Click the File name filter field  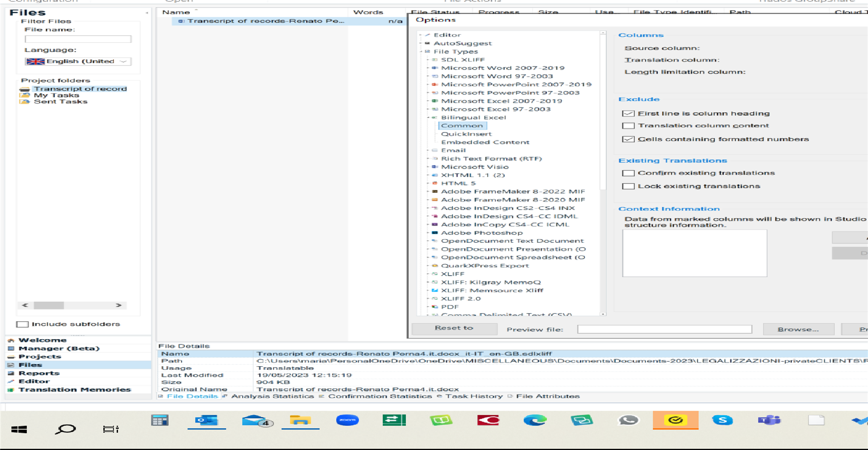pyautogui.click(x=78, y=39)
